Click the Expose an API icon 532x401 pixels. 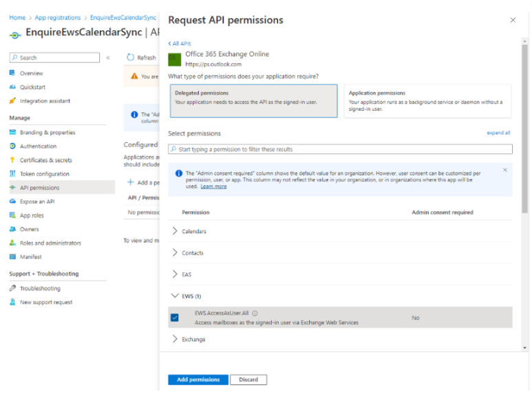click(12, 202)
